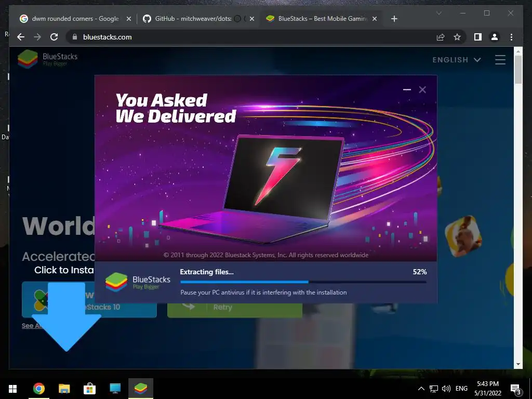532x399 pixels.
Task: Open the volume control tray icon
Action: pyautogui.click(x=446, y=389)
